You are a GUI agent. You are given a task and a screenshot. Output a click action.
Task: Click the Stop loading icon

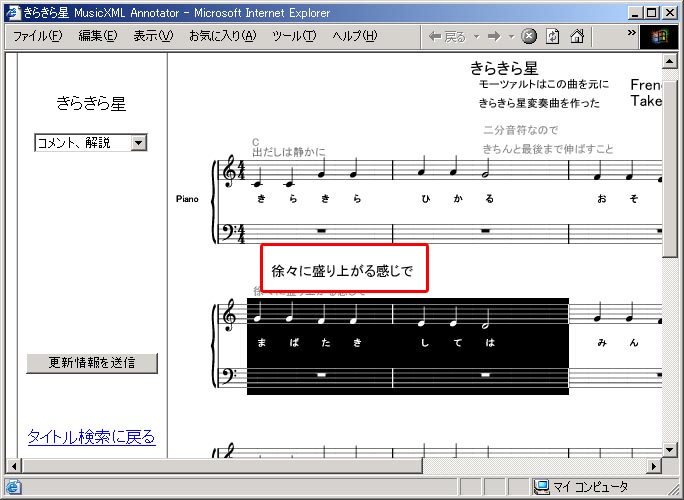tap(529, 36)
